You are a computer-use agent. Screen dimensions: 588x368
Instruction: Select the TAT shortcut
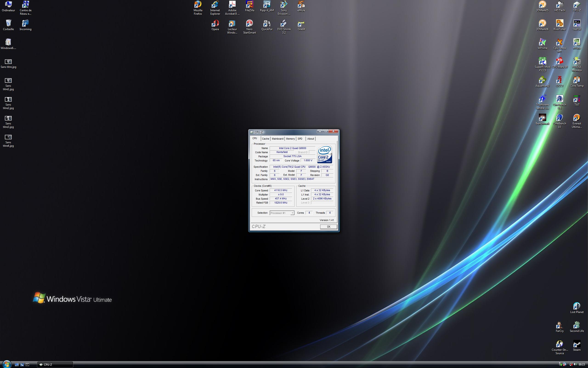(577, 101)
